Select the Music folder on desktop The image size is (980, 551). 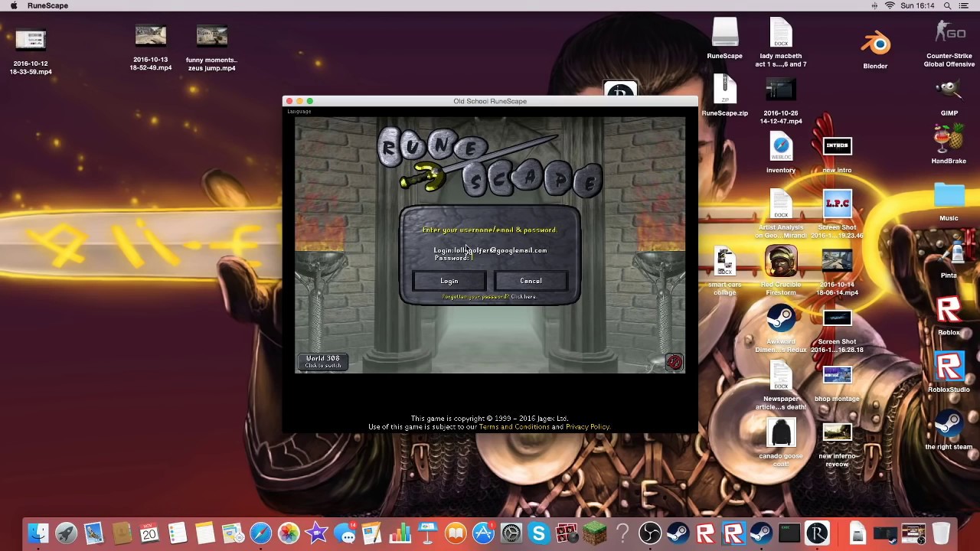tap(949, 202)
